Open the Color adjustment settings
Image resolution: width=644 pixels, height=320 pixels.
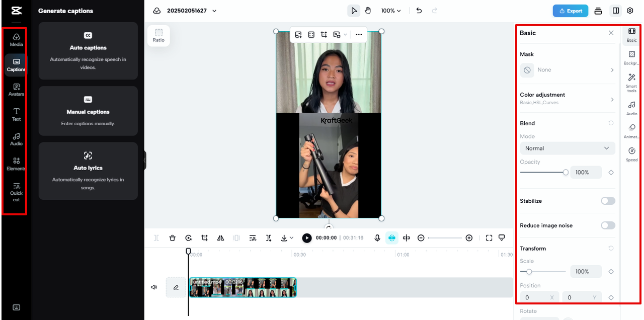coord(567,98)
